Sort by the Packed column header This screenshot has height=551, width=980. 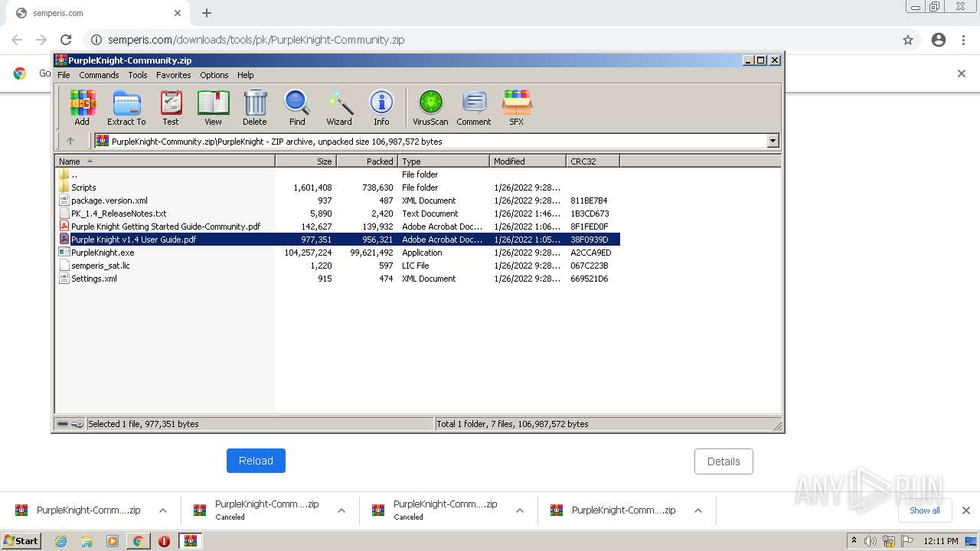[367, 161]
